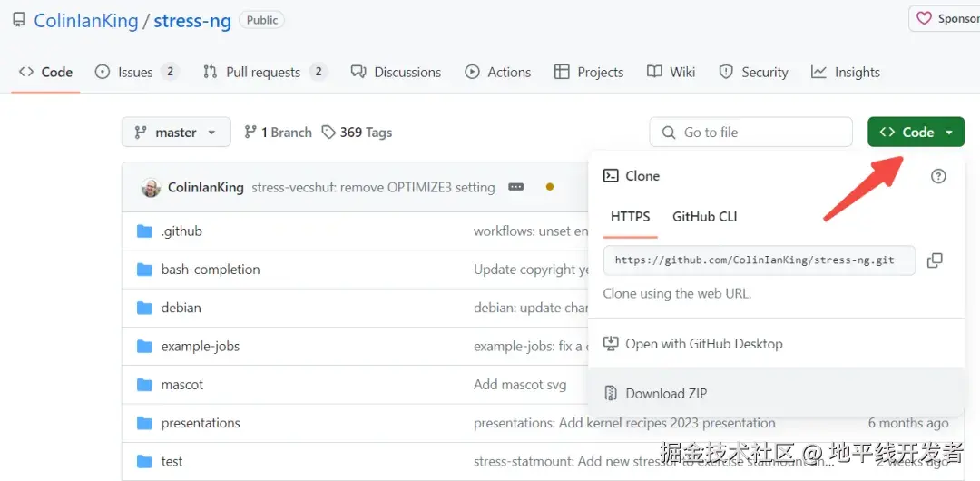Click the folder icon beside mascot

[x=144, y=385]
